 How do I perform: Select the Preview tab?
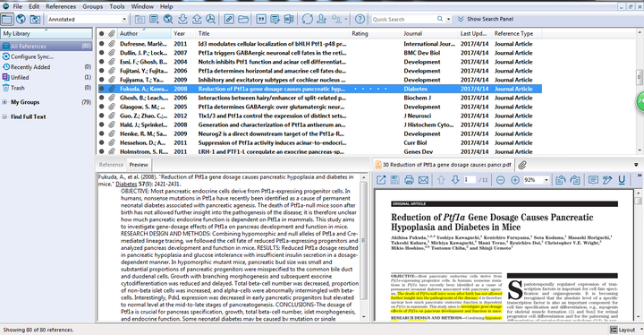139,165
